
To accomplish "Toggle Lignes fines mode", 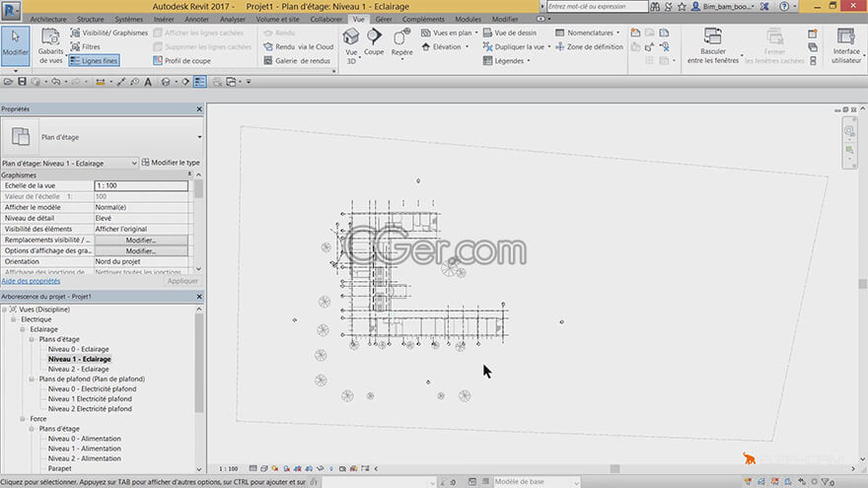I will (94, 61).
